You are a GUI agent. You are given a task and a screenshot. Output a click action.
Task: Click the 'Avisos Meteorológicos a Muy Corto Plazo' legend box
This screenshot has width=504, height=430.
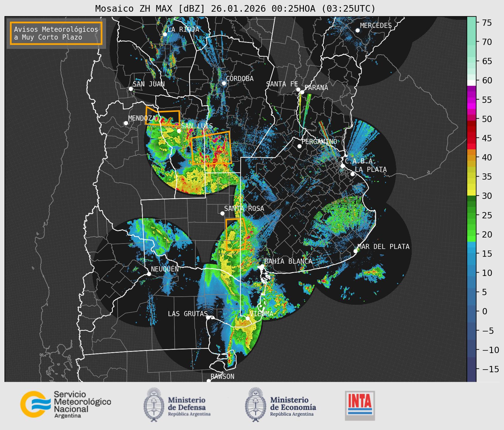[x=56, y=33]
